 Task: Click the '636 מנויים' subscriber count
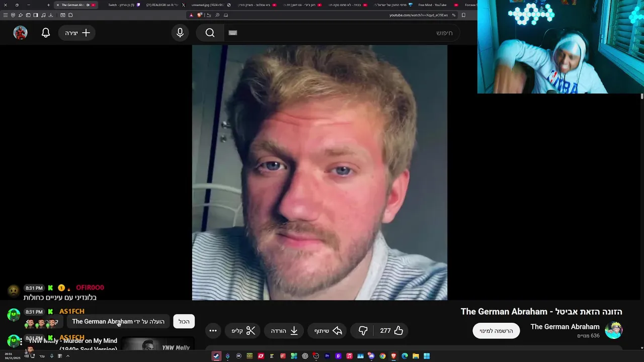[x=588, y=336]
